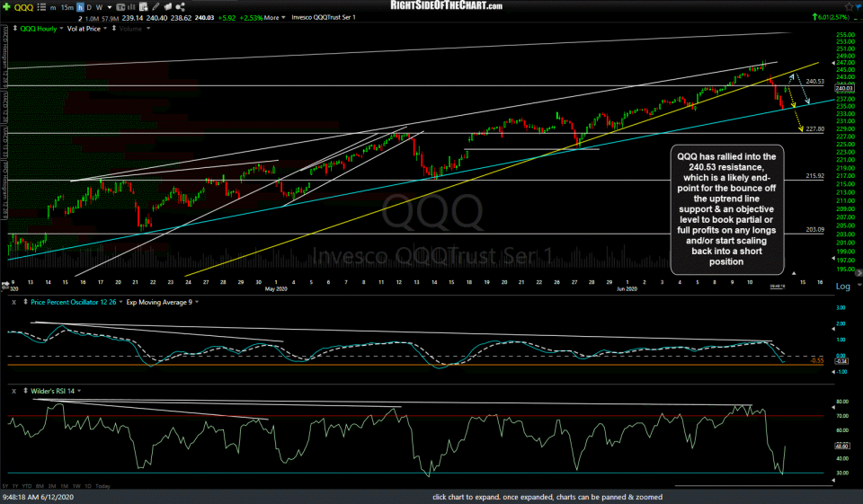Screen dimensions: 863x504
Task: Select the pencil drawing tool
Action: click(156, 7)
